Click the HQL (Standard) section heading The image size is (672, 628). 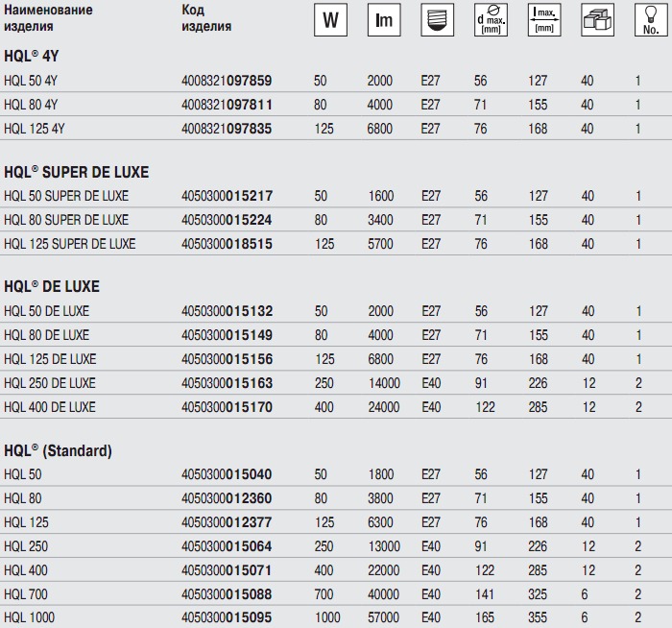(58, 450)
